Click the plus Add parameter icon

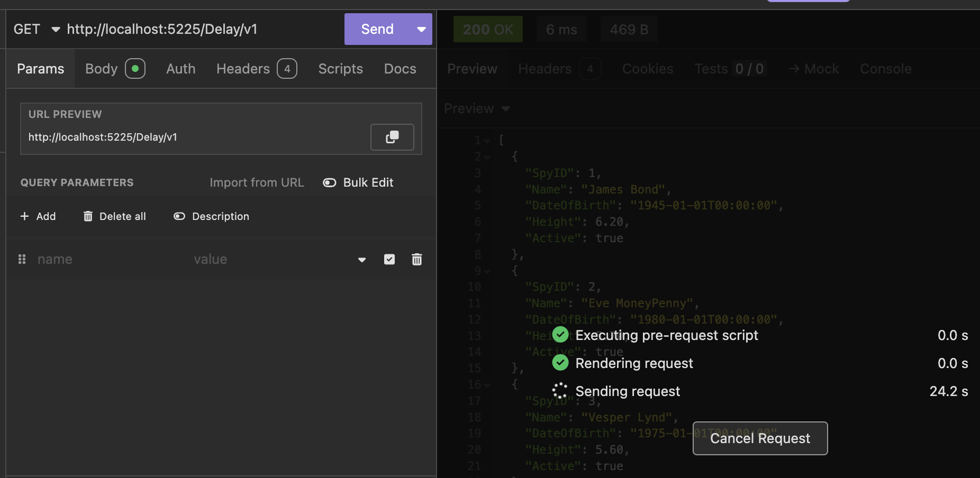(24, 216)
